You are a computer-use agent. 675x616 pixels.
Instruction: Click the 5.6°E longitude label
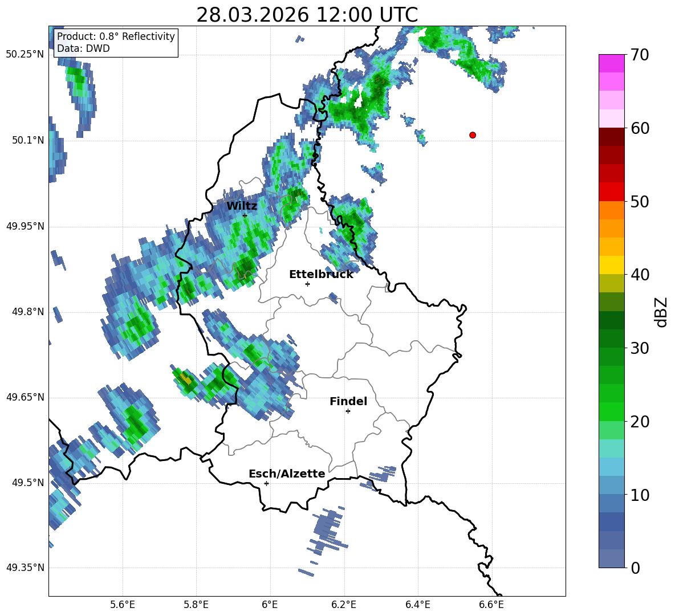(x=123, y=605)
